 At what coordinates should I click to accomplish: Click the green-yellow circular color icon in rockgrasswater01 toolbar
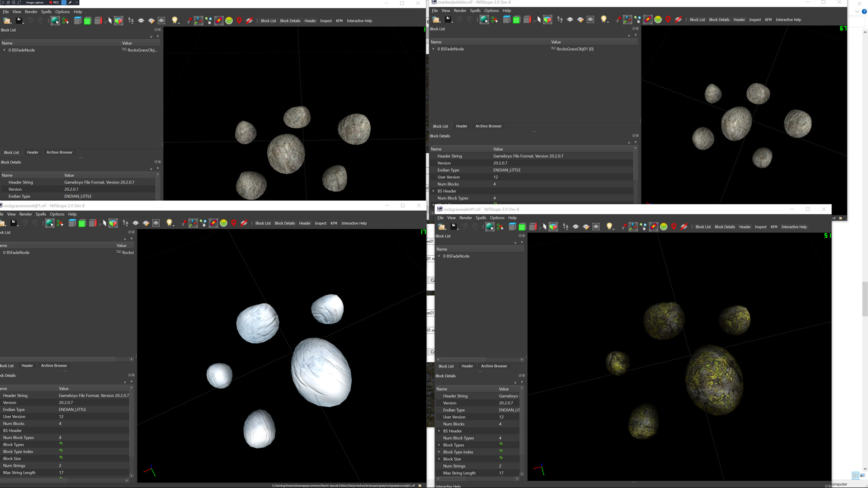pos(664,227)
